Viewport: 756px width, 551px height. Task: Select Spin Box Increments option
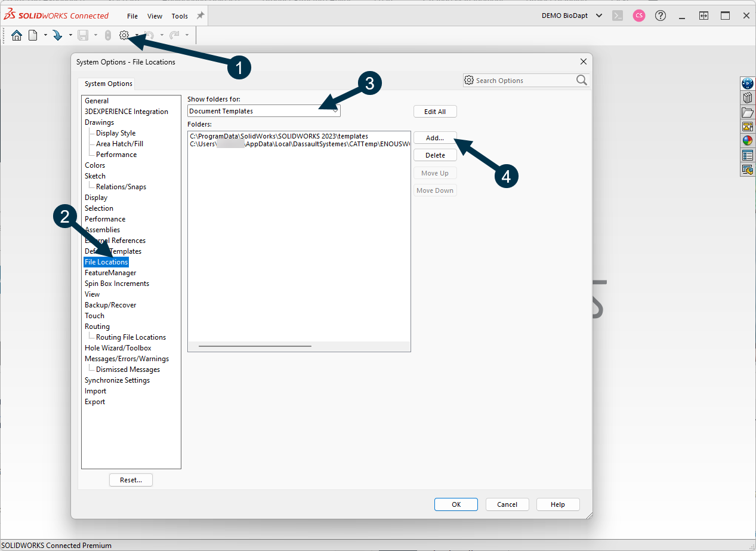(117, 284)
